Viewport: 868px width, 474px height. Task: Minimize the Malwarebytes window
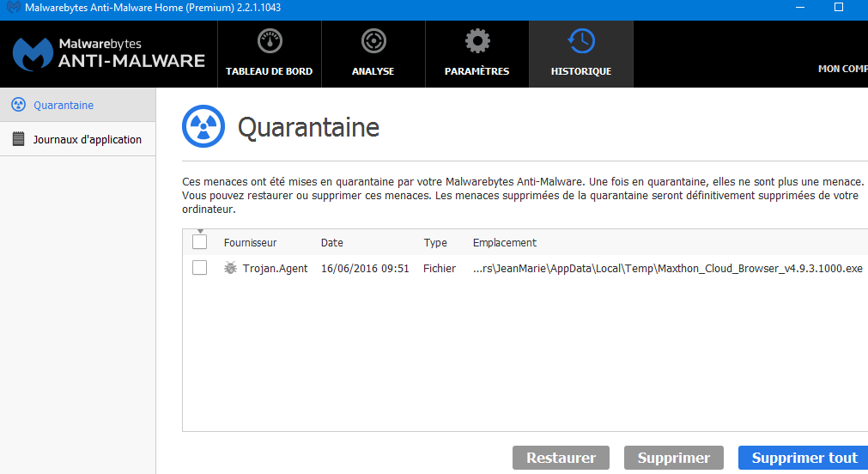(x=800, y=7)
